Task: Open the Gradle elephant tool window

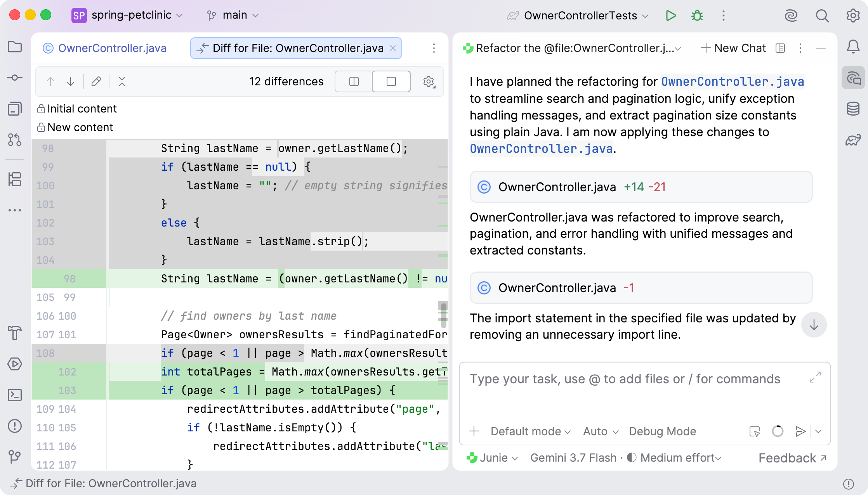Action: pyautogui.click(x=853, y=140)
